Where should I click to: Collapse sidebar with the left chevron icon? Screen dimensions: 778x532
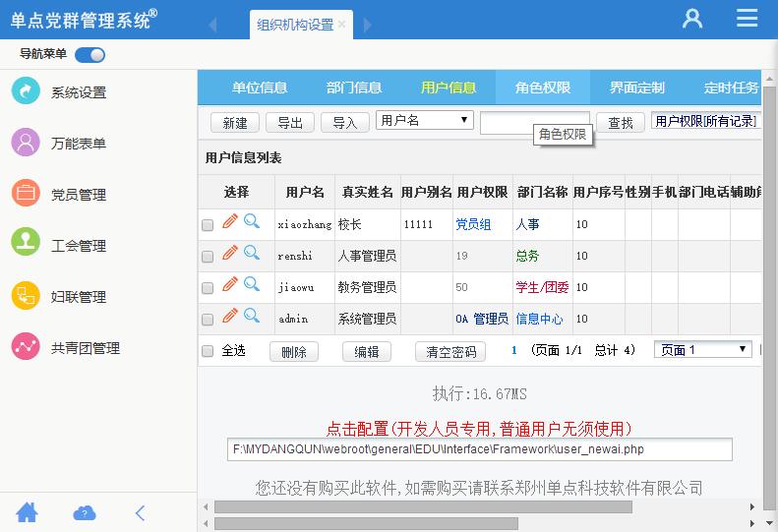click(141, 512)
